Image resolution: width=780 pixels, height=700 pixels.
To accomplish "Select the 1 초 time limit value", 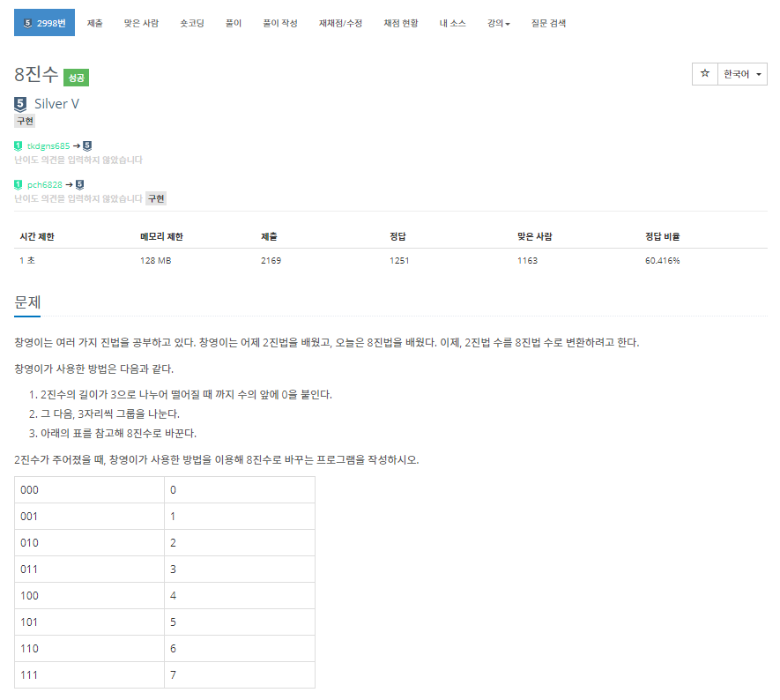I will coord(27,261).
